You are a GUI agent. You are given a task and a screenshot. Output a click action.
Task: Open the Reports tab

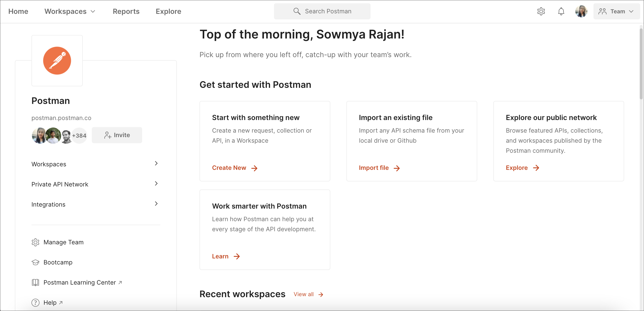coord(126,11)
